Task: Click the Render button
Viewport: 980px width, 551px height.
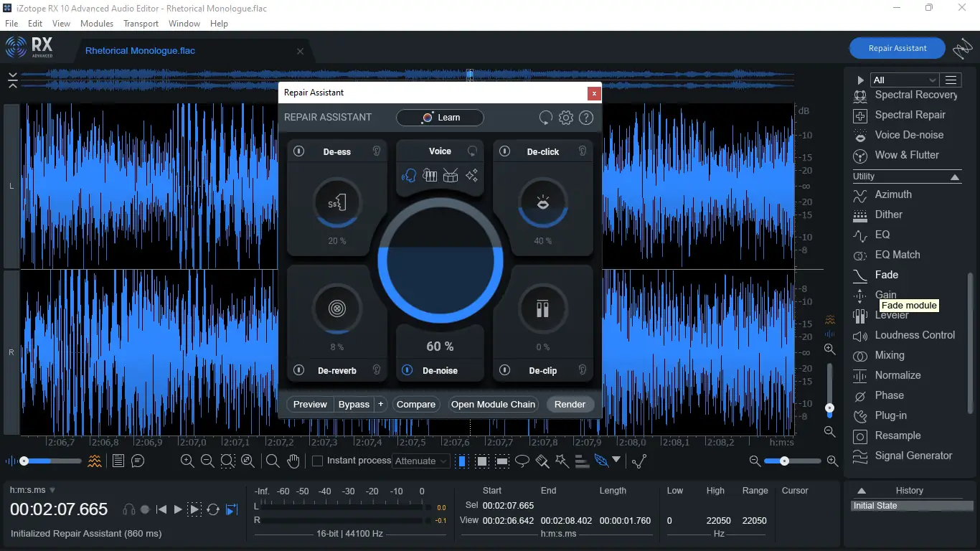Action: click(x=570, y=405)
